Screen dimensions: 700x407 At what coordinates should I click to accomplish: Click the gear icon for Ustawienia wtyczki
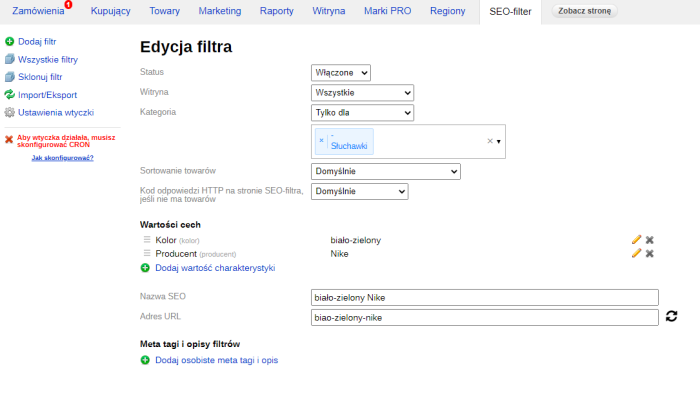(x=9, y=112)
